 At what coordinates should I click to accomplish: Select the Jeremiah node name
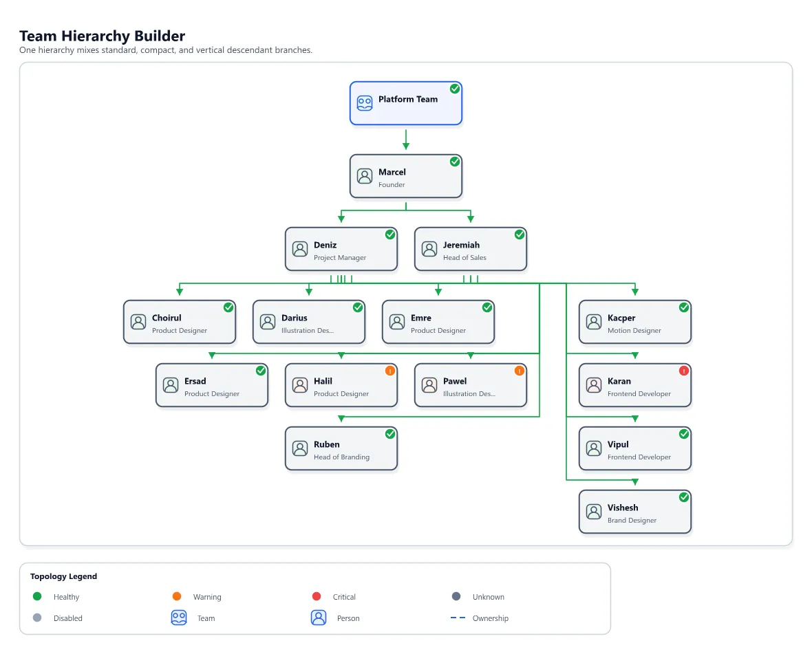pos(462,245)
